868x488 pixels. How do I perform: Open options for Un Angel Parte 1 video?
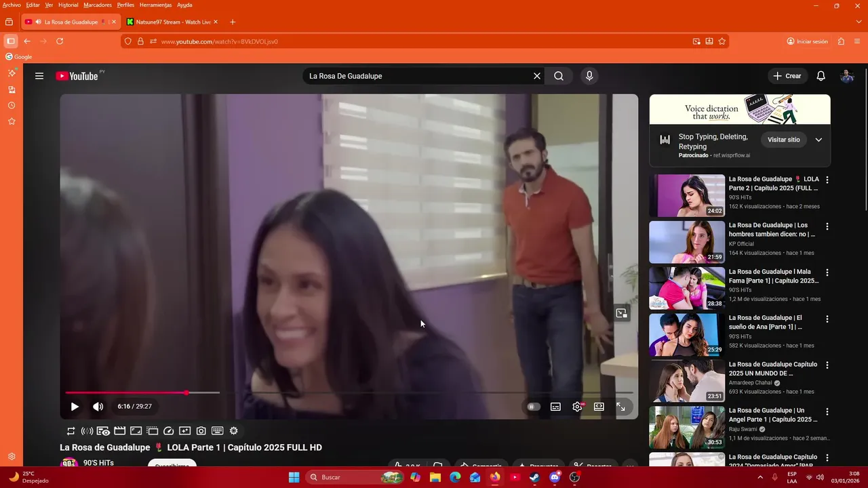point(827,411)
